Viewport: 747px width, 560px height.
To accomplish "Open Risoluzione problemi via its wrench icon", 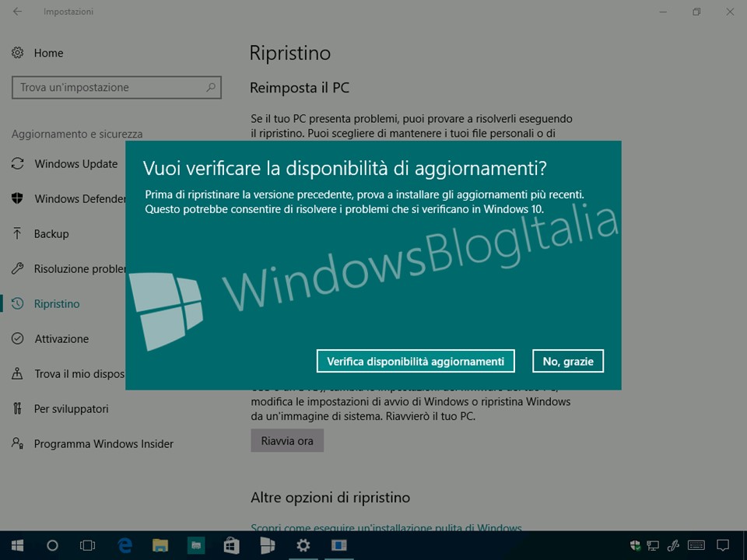I will pyautogui.click(x=18, y=268).
